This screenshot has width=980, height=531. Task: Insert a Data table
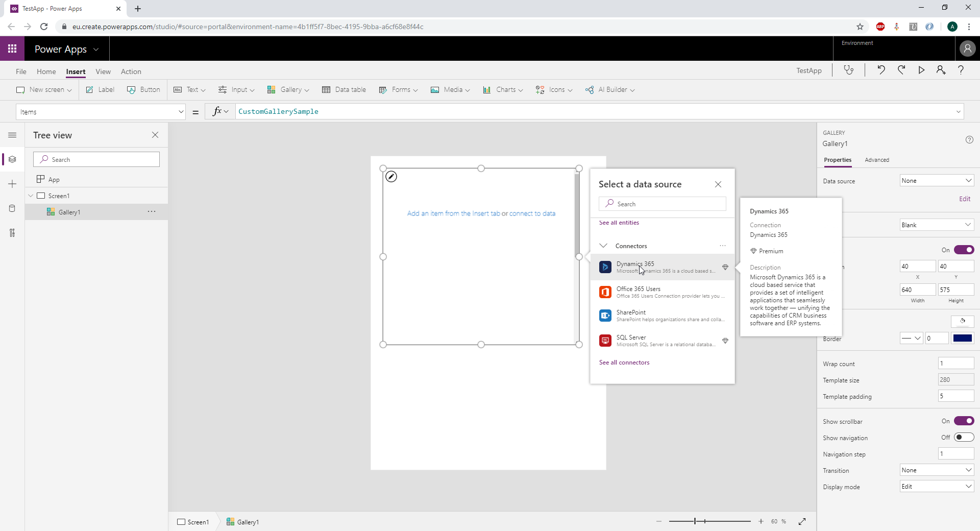[x=344, y=89]
